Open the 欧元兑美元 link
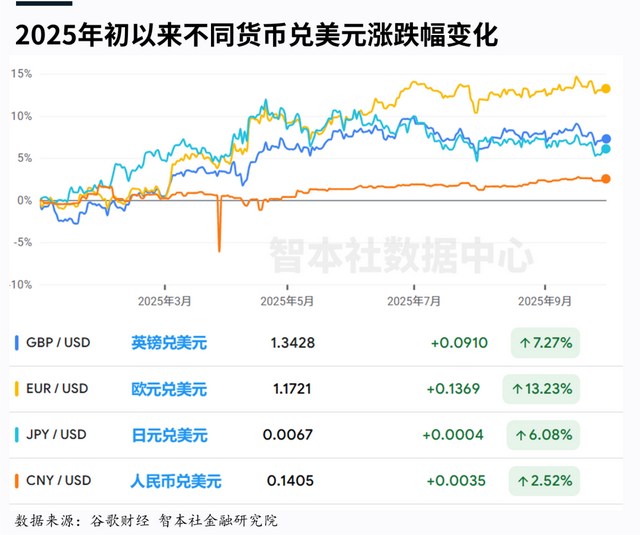 168,389
